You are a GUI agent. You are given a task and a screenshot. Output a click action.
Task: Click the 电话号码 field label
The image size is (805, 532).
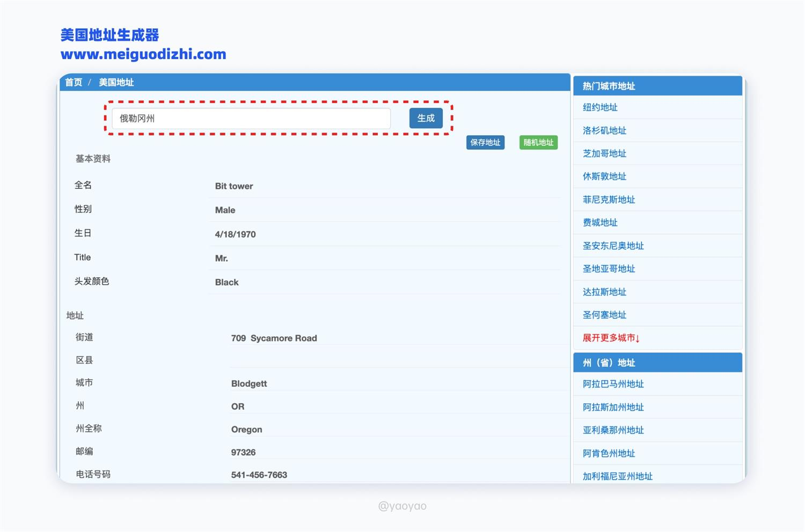[93, 474]
